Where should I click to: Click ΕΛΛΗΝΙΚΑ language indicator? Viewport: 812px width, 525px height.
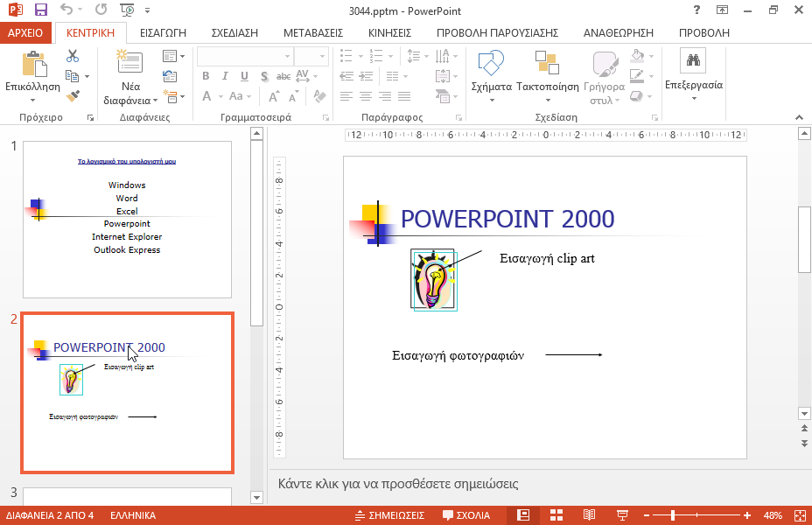click(x=133, y=515)
